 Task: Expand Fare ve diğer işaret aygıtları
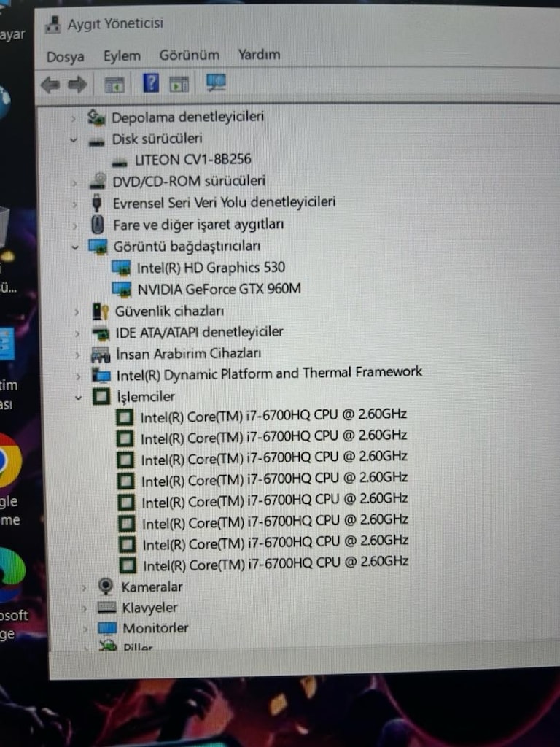tap(75, 226)
